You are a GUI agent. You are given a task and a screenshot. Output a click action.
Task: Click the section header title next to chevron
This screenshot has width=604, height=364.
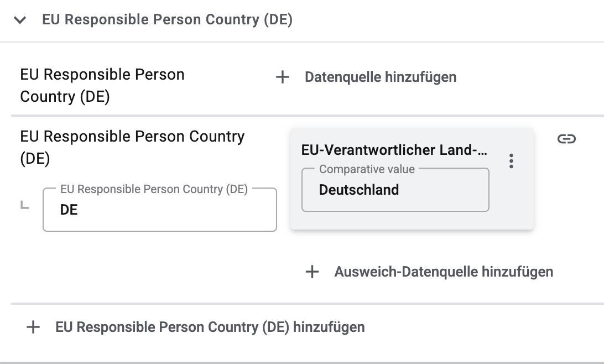coord(167,20)
